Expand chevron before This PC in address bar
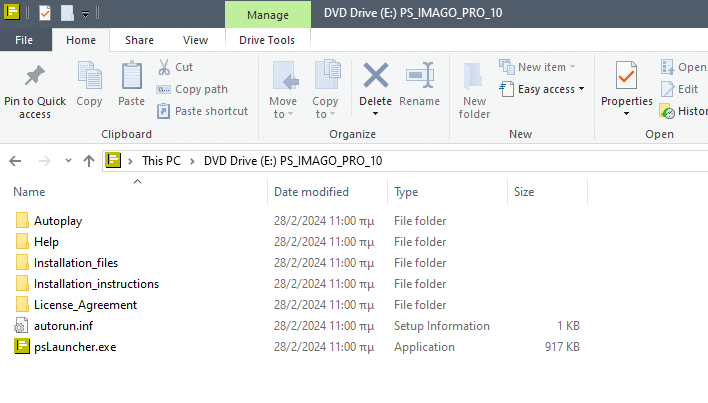The height and width of the screenshot is (403, 708). coord(130,161)
